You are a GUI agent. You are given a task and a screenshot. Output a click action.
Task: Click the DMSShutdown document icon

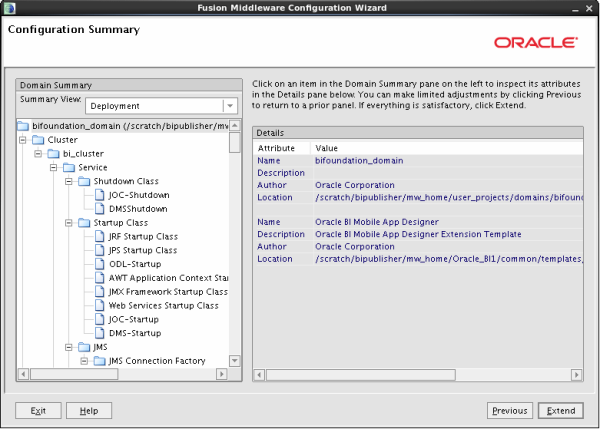point(100,209)
